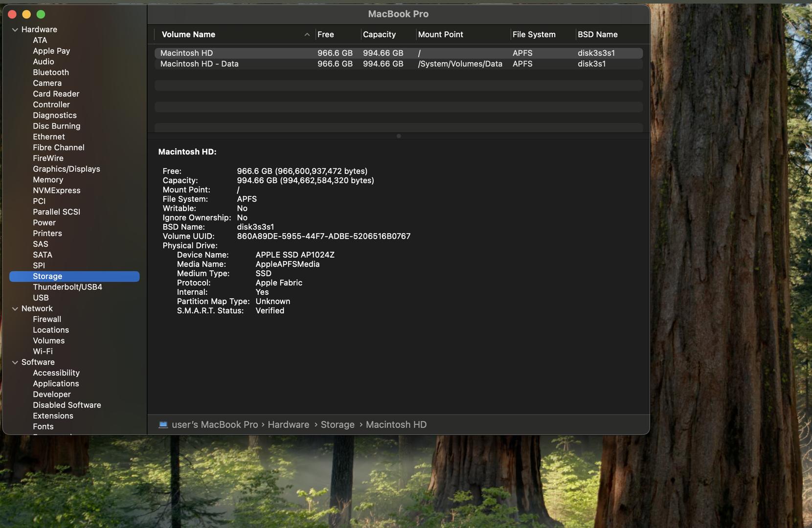Select Ethernet in the sidebar
The height and width of the screenshot is (528, 812).
(49, 137)
